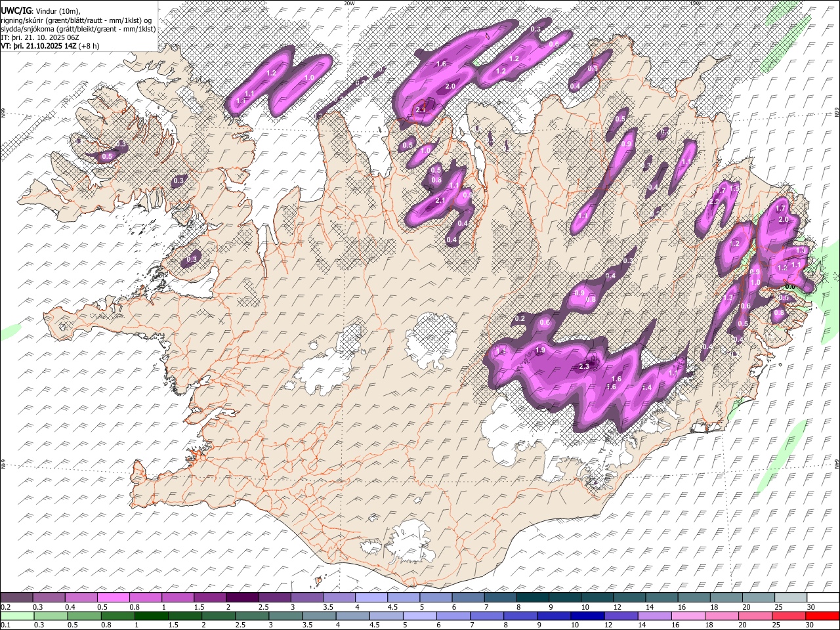Image resolution: width=840 pixels, height=630 pixels.
Task: Click the dark mauve 0.2 swatch in purple legend
Action: [17, 598]
